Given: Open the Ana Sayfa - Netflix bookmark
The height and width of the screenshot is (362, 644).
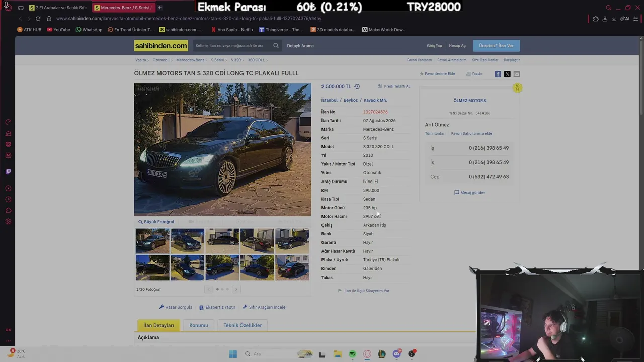Looking at the screenshot, I should [x=232, y=30].
